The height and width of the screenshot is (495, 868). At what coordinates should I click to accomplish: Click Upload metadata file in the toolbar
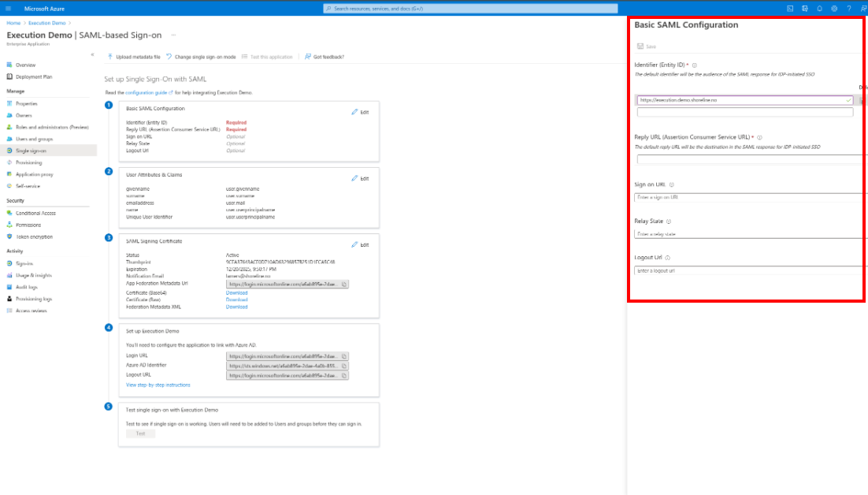coord(134,57)
